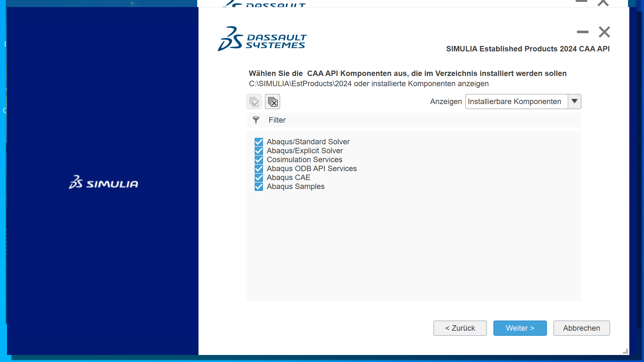
Task: Click the select-all components icon
Action: pos(254,102)
